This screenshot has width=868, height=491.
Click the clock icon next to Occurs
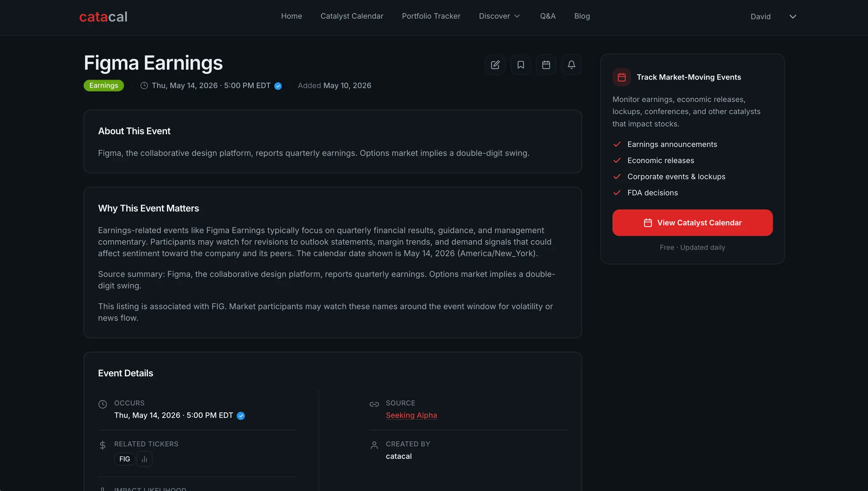103,404
